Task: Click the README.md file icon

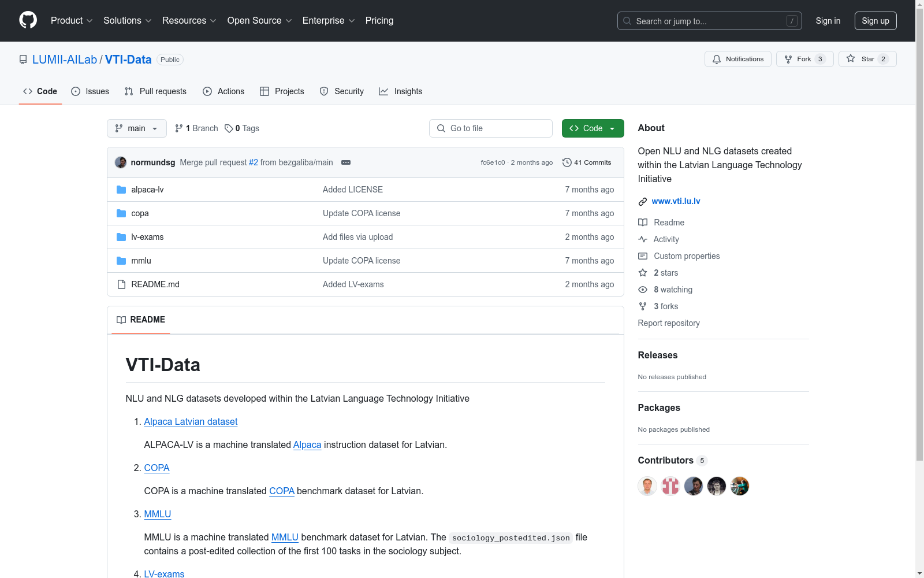Action: [x=121, y=284]
